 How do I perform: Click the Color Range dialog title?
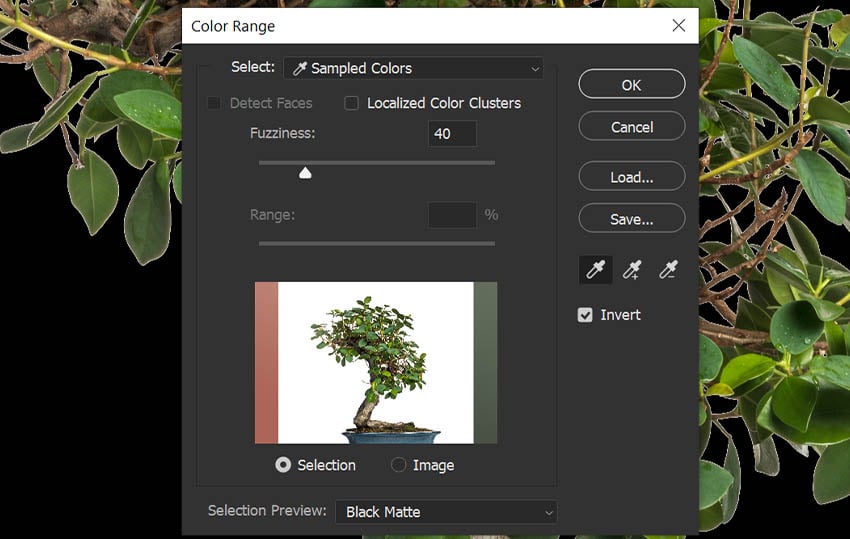pos(233,26)
